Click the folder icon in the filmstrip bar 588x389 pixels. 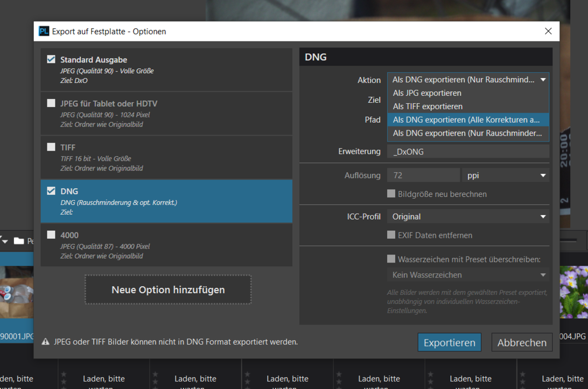click(x=19, y=241)
